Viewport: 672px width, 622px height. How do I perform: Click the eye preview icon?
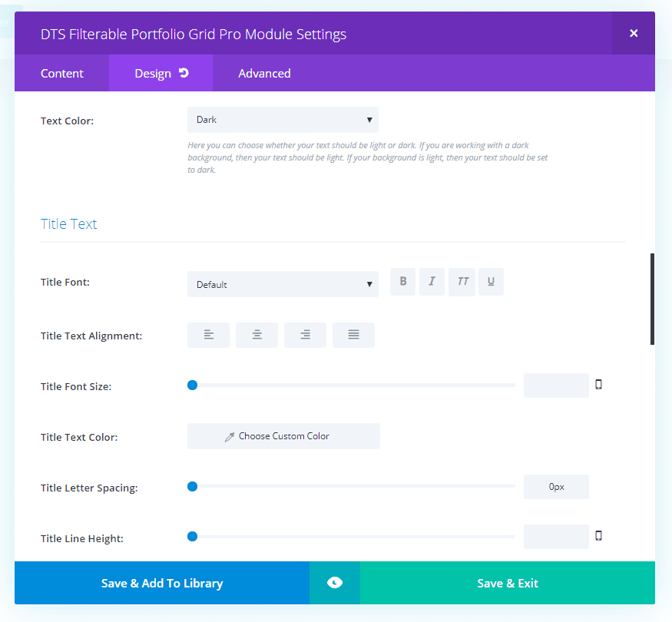click(335, 583)
